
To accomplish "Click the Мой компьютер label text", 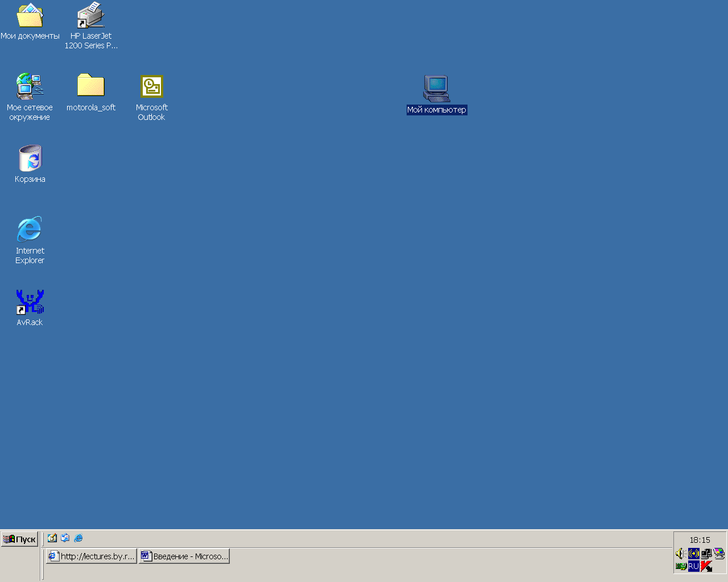I will (x=437, y=110).
